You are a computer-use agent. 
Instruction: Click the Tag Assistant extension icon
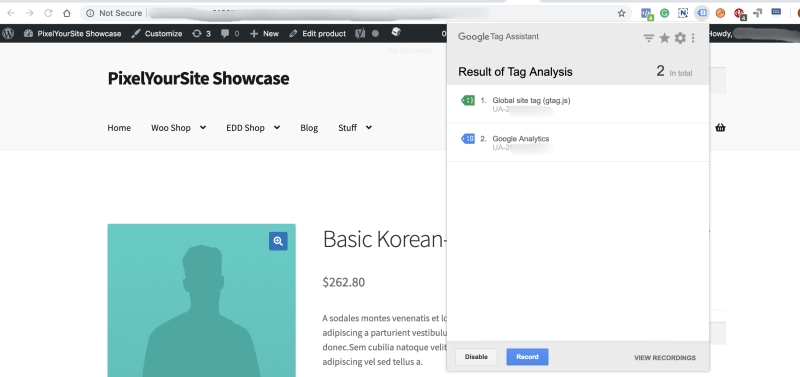click(702, 13)
